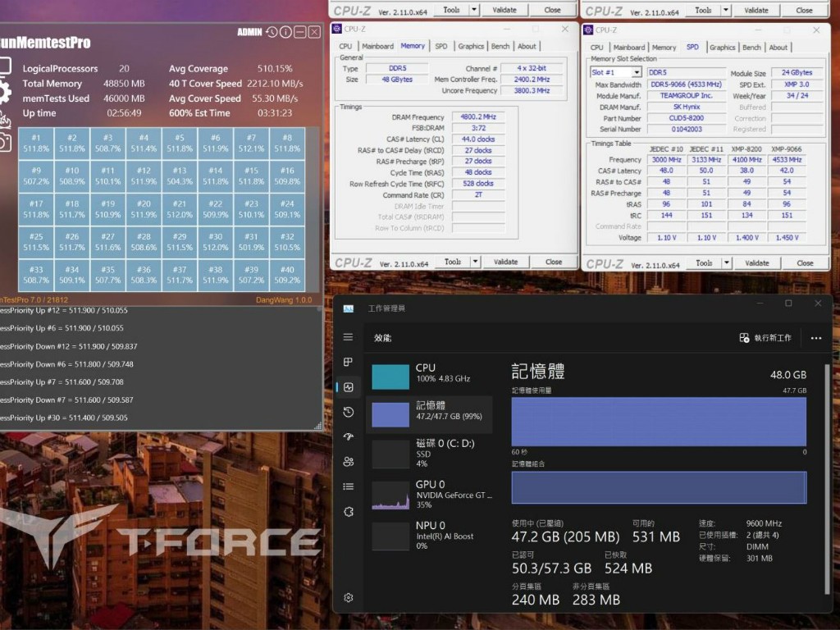Screen dimensions: 840x630
Task: Open Users icon in Task Manager sidebar
Action: click(x=349, y=462)
